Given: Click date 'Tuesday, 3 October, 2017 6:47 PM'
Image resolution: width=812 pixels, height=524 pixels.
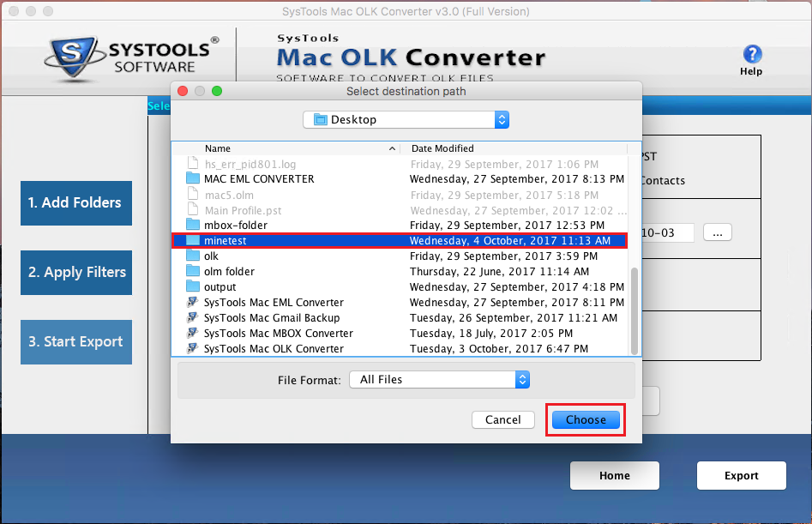Looking at the screenshot, I should click(x=499, y=349).
